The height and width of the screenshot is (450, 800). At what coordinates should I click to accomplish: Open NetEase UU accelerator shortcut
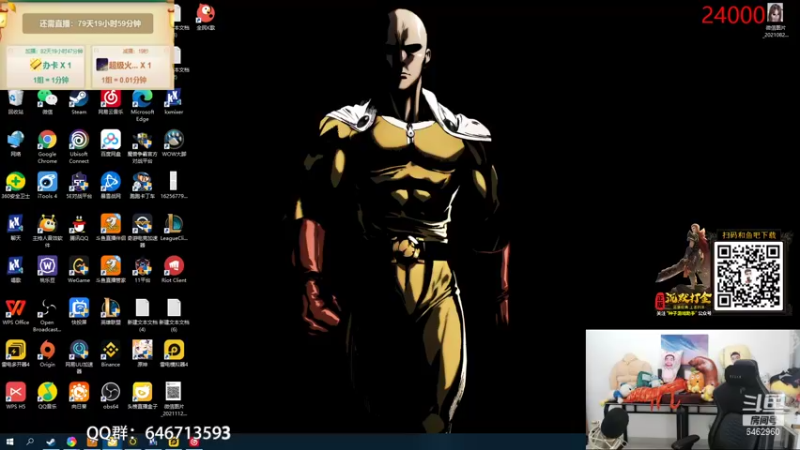coord(79,357)
